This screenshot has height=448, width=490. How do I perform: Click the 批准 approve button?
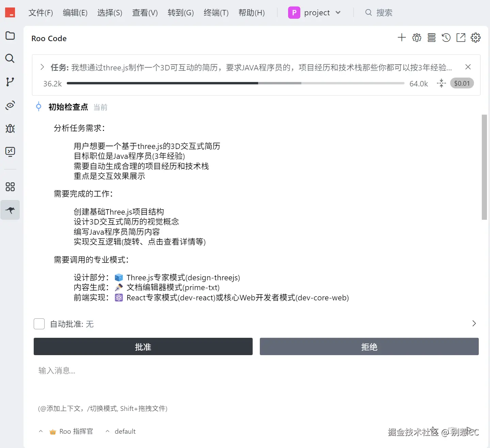coord(143,347)
